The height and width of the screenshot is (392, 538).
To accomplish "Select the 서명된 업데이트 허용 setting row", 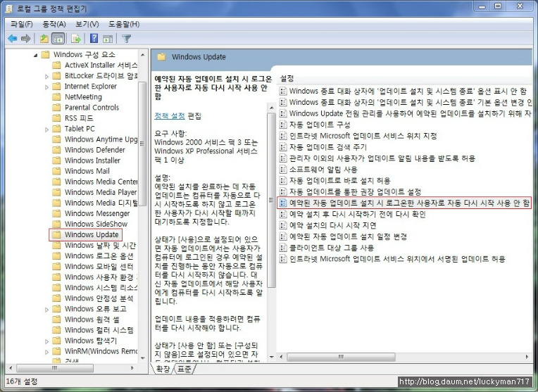I will pyautogui.click(x=392, y=259).
